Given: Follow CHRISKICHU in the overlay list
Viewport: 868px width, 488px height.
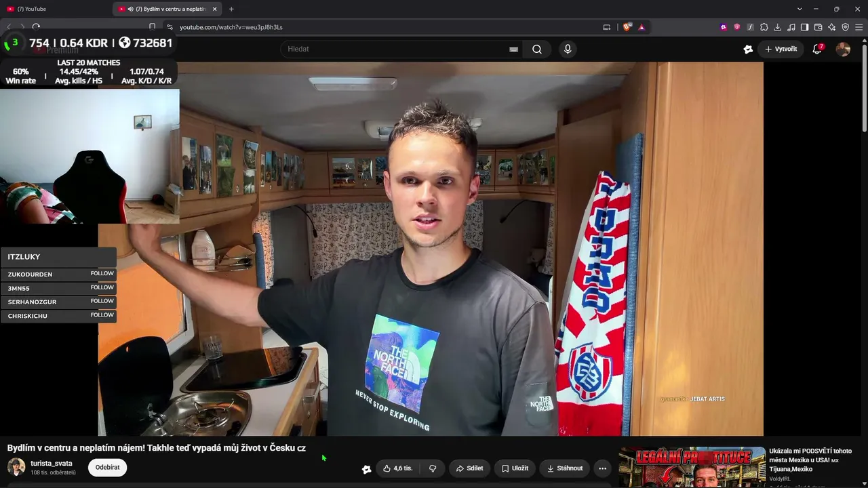Looking at the screenshot, I should click(102, 315).
